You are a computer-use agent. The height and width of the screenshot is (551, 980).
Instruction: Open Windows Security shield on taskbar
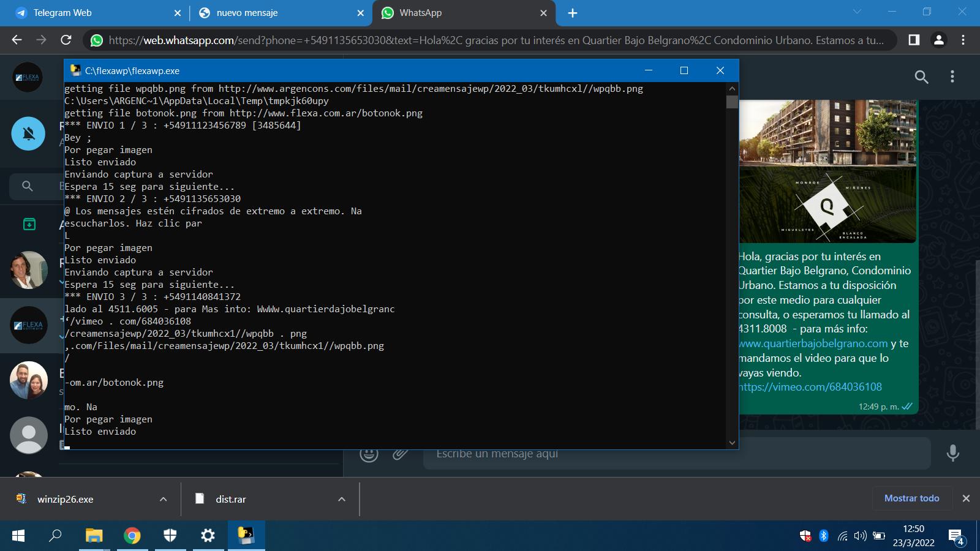point(170,536)
